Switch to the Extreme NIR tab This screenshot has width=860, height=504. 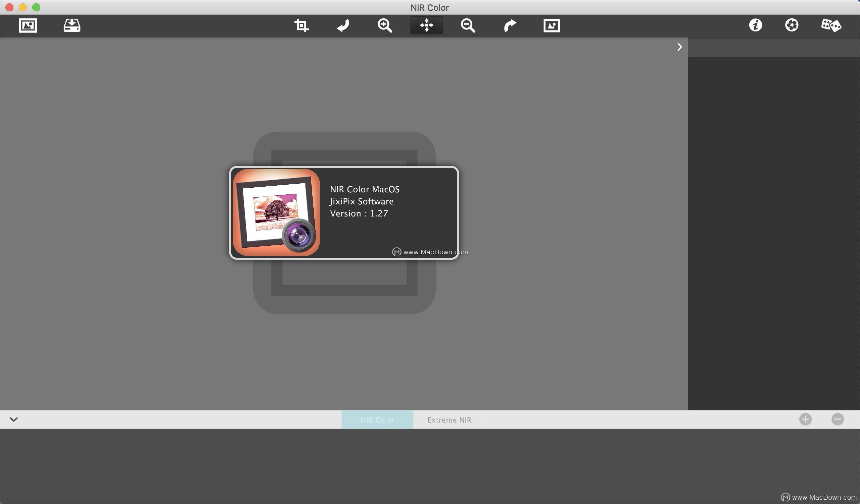pyautogui.click(x=449, y=420)
